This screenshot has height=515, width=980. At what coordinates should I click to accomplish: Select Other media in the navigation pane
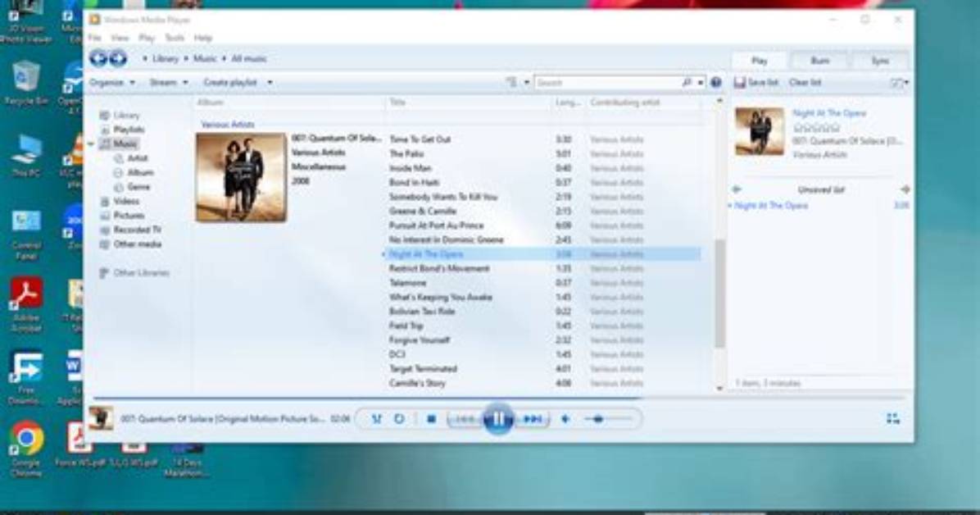(137, 244)
